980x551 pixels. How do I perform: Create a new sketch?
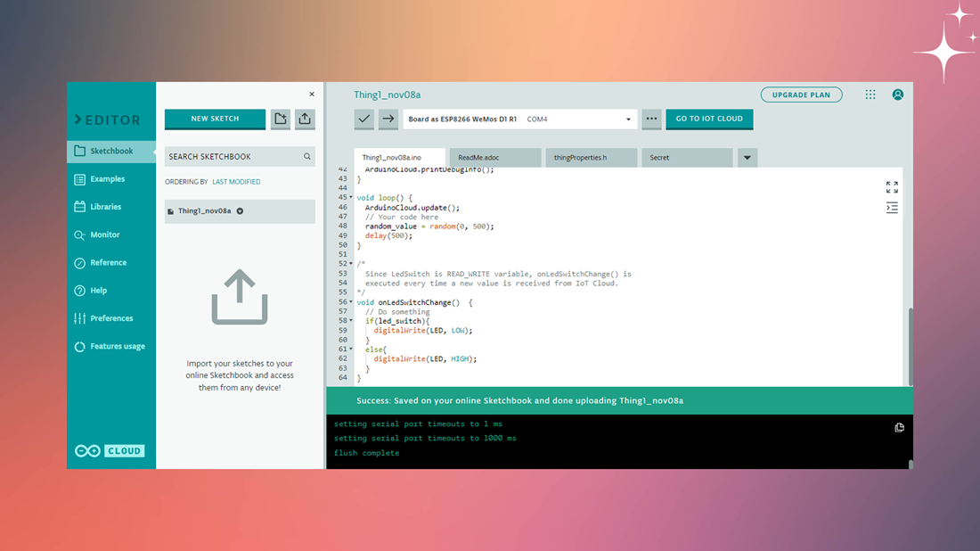coord(215,119)
